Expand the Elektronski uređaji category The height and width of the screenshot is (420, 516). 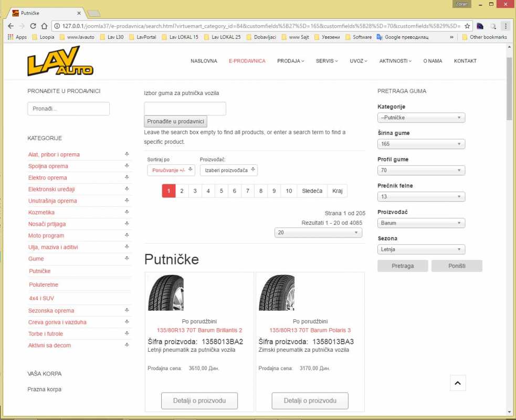point(127,188)
